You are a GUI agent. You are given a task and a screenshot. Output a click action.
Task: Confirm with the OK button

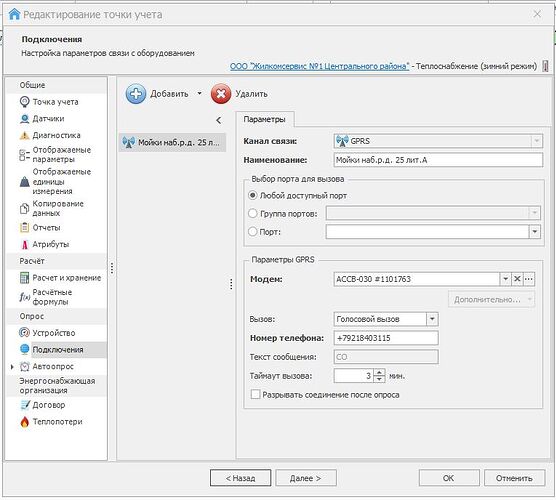coord(449,478)
